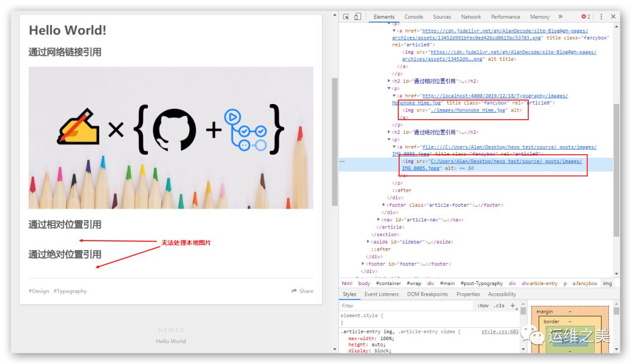Click the 通过网络链接引用 heading
This screenshot has width=631, height=364.
pos(65,52)
